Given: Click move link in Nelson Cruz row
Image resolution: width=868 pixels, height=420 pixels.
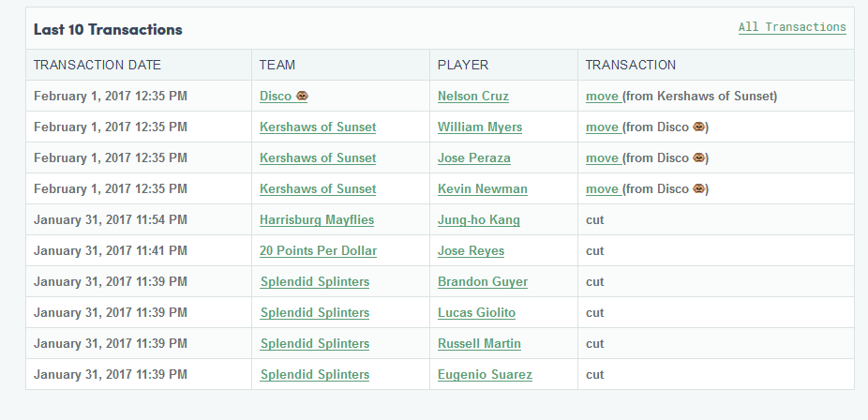Looking at the screenshot, I should (x=603, y=97).
